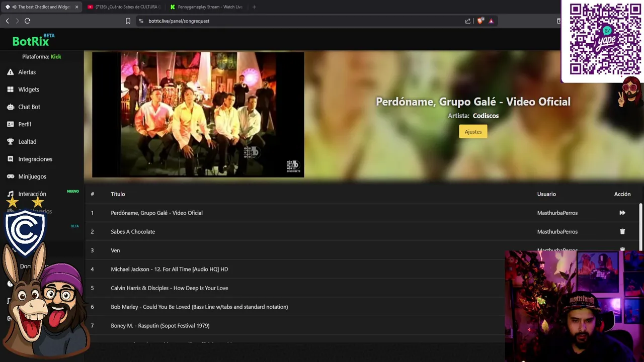Click the Minijuegos gamepad icon
The width and height of the screenshot is (644, 362).
coord(10,176)
